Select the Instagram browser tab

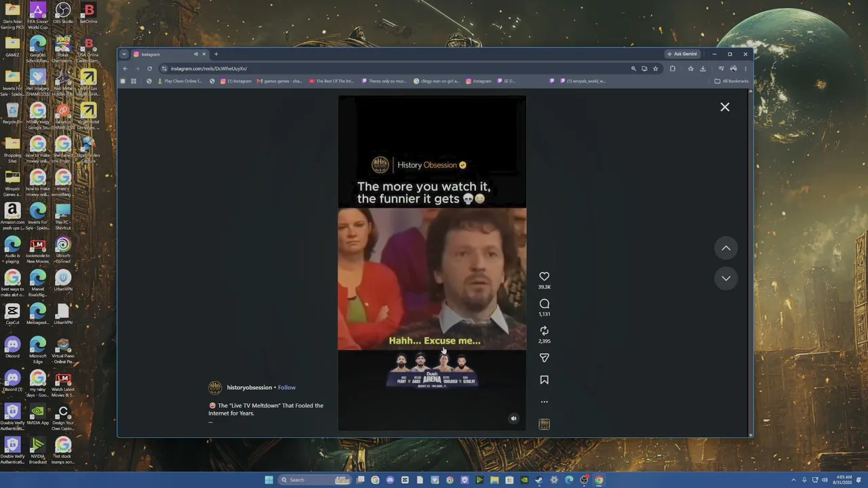point(170,54)
